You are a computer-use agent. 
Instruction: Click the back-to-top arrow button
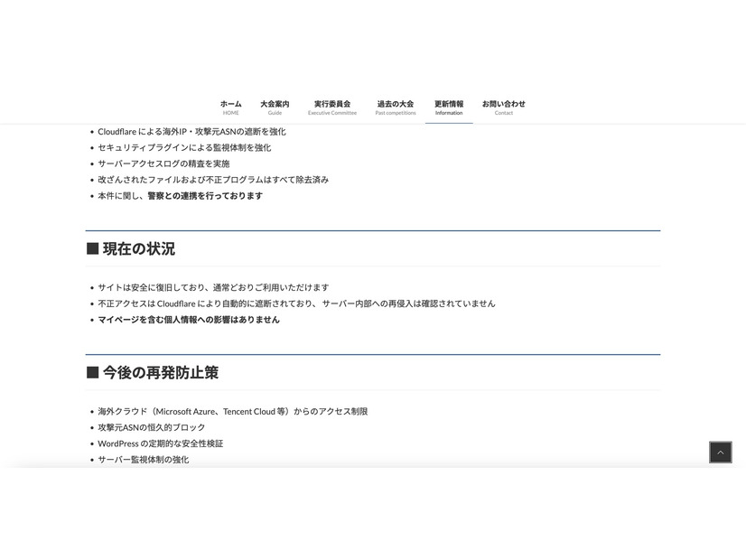(721, 452)
